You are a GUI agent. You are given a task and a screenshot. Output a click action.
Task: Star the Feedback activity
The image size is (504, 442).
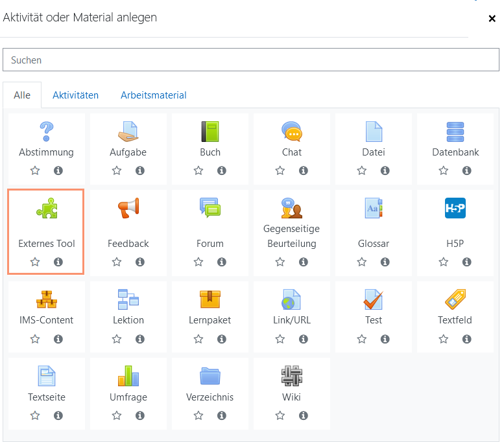[x=117, y=262]
